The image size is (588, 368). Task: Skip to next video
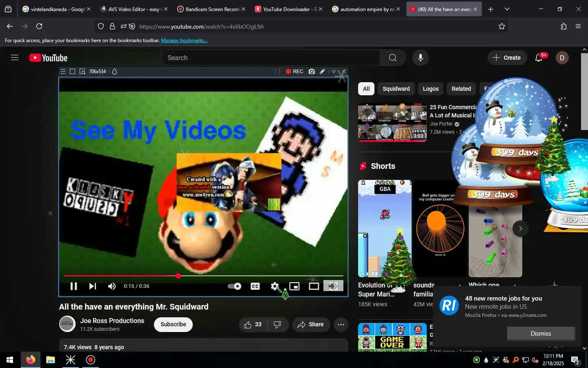tap(93, 286)
